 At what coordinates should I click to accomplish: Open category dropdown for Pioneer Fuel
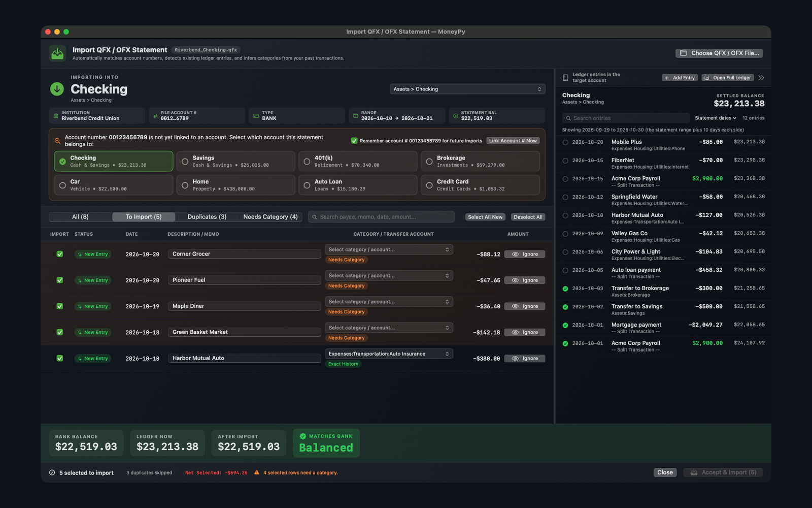[389, 275]
